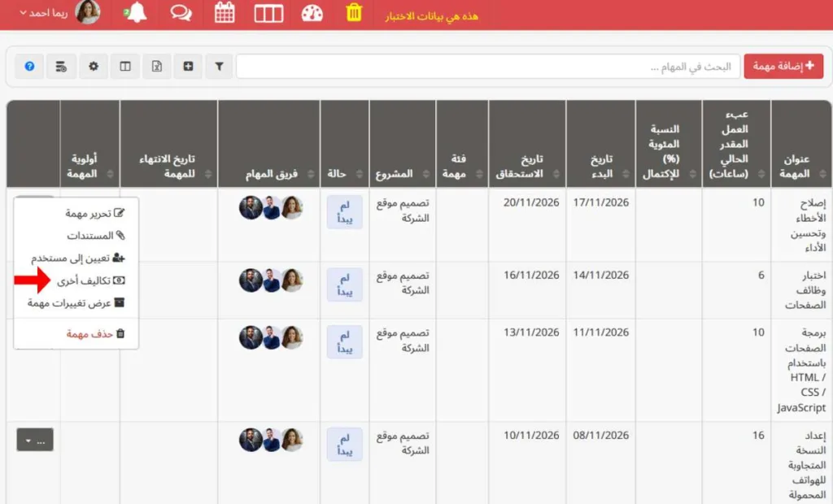Expand the ريما أحمد user menu
Image resolution: width=833 pixels, height=504 pixels.
click(x=45, y=14)
